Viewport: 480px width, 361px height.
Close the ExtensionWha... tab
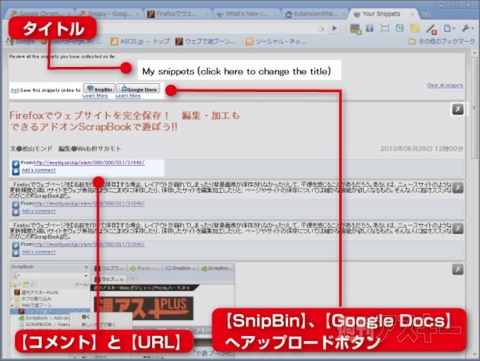pos(343,14)
